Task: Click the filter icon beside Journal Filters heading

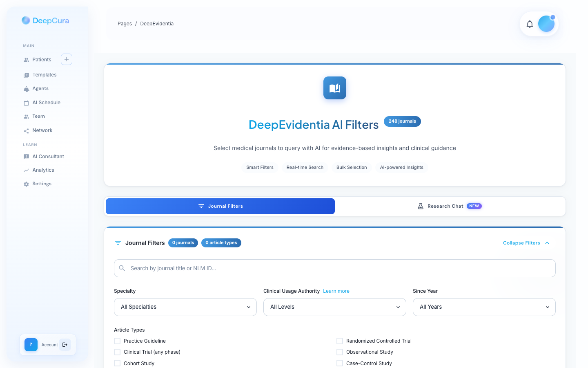Action: (x=118, y=243)
